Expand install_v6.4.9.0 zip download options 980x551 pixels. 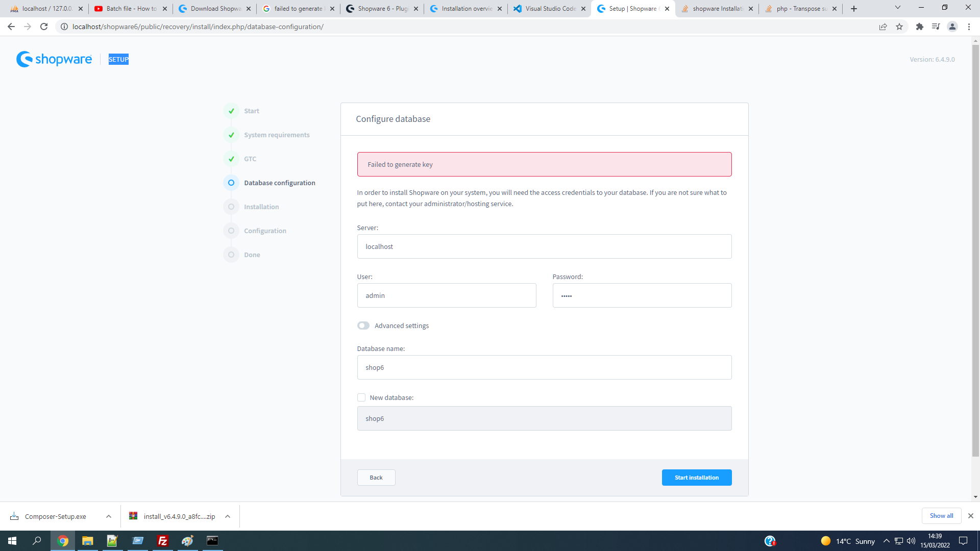228,516
